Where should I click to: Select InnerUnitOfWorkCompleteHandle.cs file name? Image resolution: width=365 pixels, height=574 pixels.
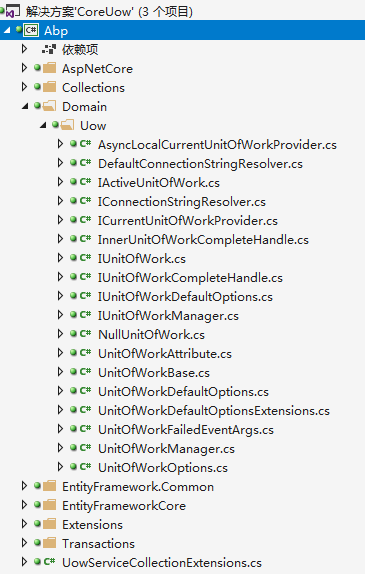[x=203, y=240]
